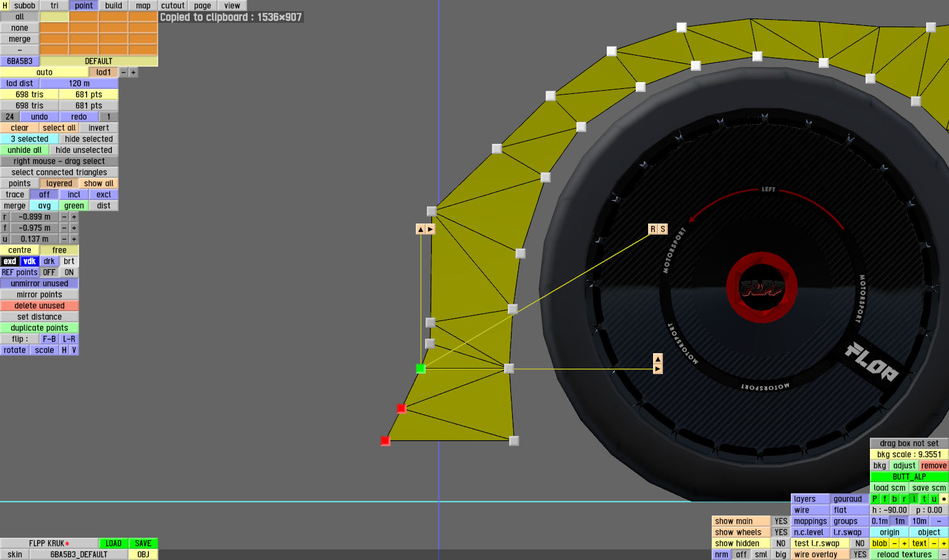Click the right-arrow handle above the green point
Image resolution: width=949 pixels, height=560 pixels.
(431, 229)
